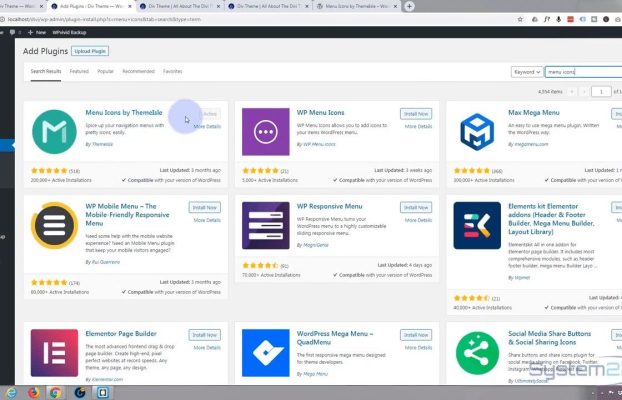Open More Details for WordPress Mega Menu QuadMenu
622x400 pixels.
tap(419, 348)
